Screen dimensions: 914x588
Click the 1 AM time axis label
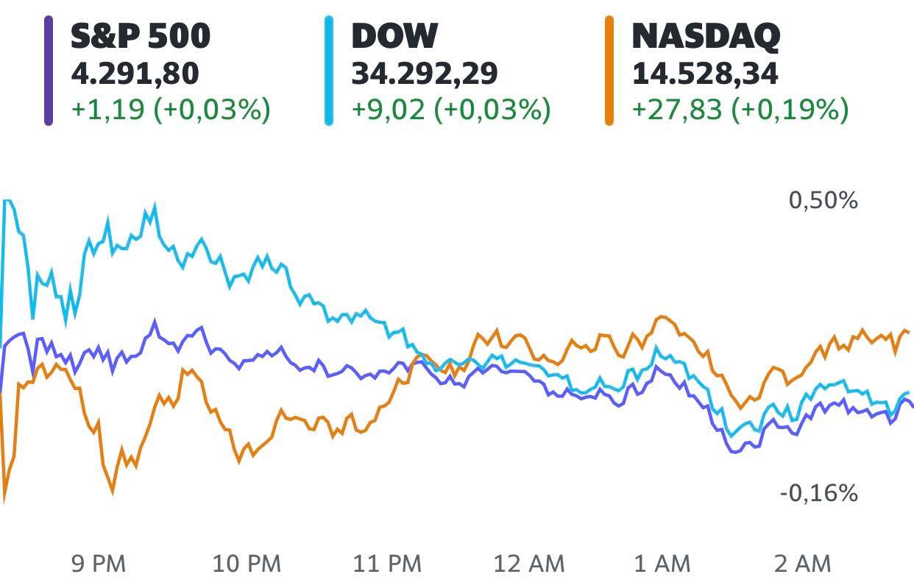click(x=662, y=564)
